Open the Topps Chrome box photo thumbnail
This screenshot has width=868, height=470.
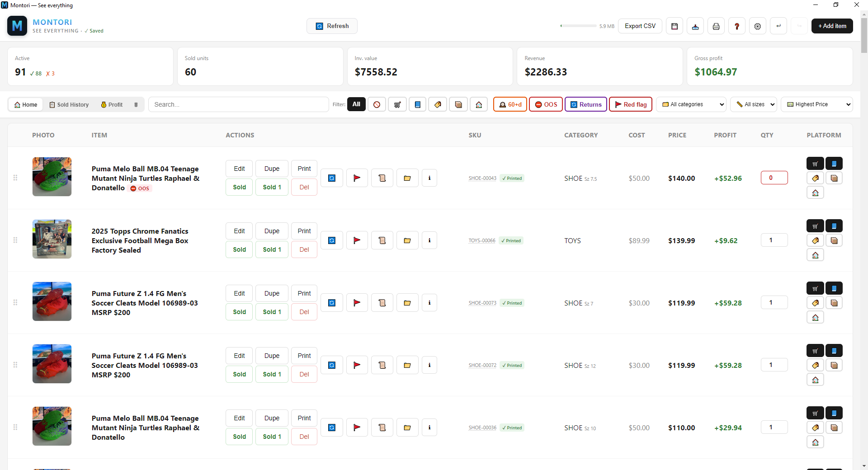point(52,239)
